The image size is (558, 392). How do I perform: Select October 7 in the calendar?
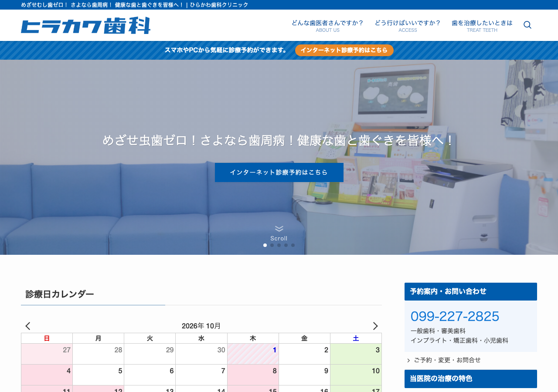(x=201, y=375)
